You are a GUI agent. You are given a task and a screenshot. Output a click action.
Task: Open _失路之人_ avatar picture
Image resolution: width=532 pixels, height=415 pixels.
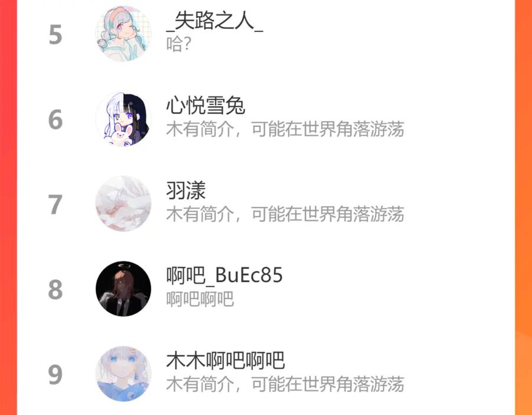124,34
